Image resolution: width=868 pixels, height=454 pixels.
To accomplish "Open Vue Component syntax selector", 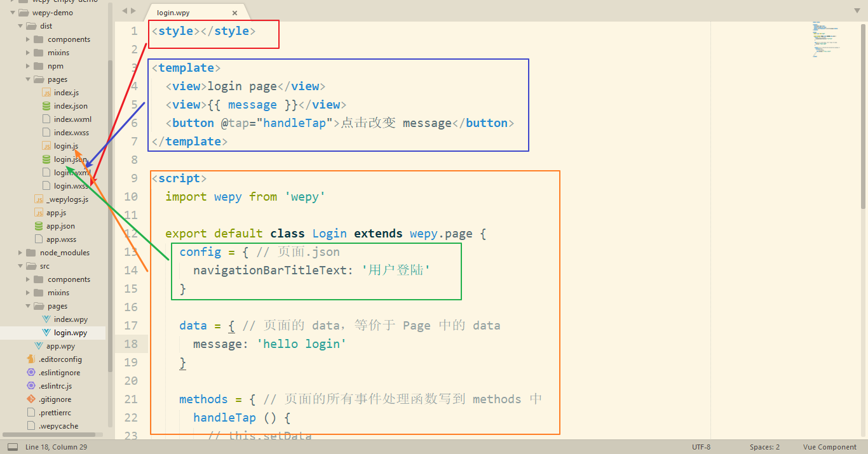I will pos(829,447).
